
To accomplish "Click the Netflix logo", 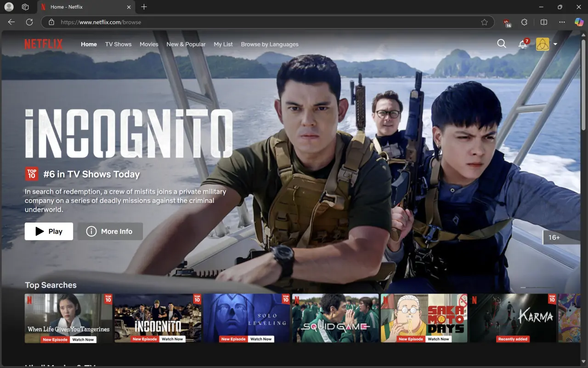I will point(44,44).
